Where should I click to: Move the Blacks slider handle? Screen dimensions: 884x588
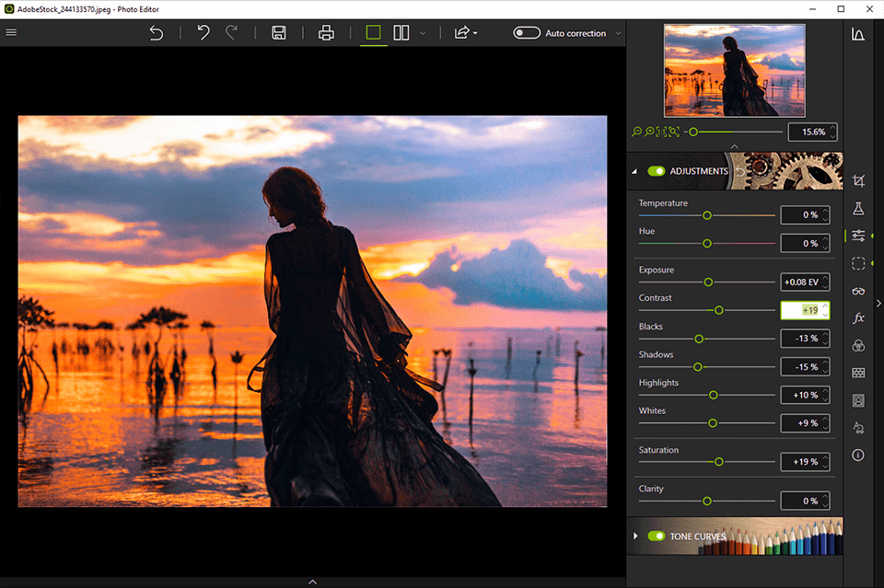pyautogui.click(x=699, y=339)
